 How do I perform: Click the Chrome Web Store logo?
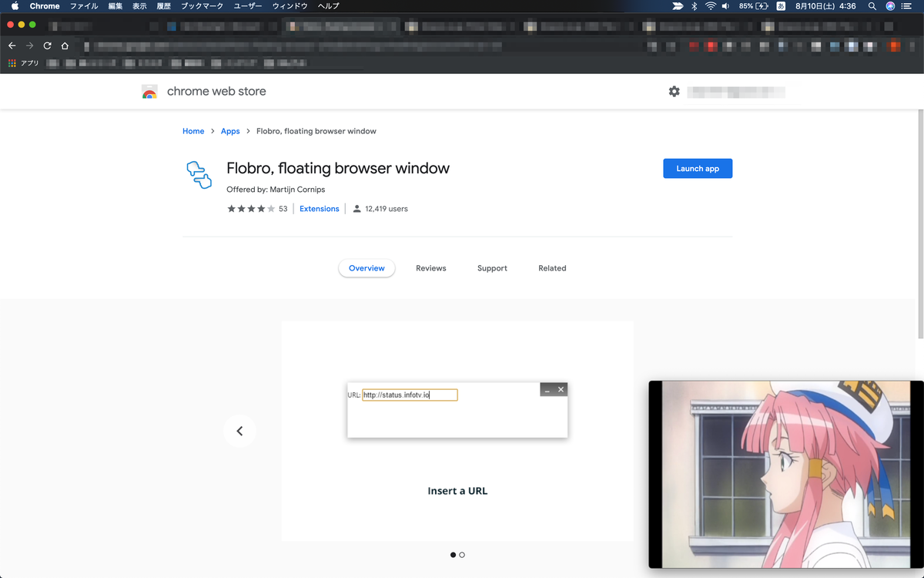coord(149,91)
